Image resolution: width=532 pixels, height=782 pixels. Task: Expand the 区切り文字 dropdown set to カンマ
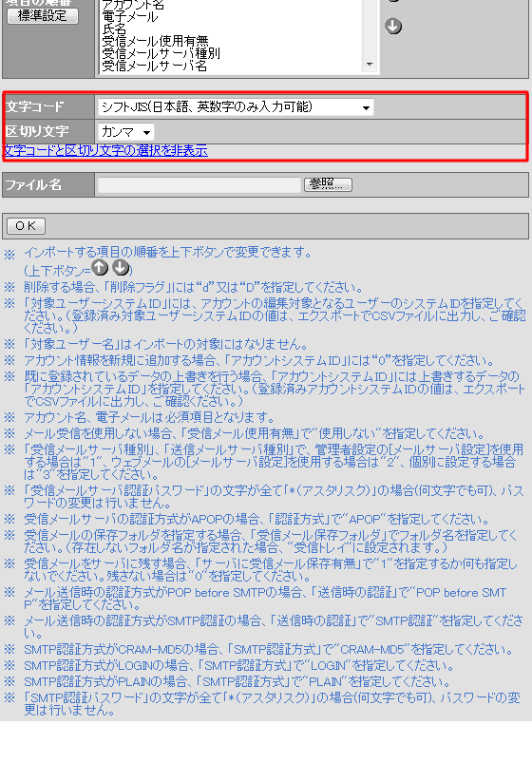[126, 132]
